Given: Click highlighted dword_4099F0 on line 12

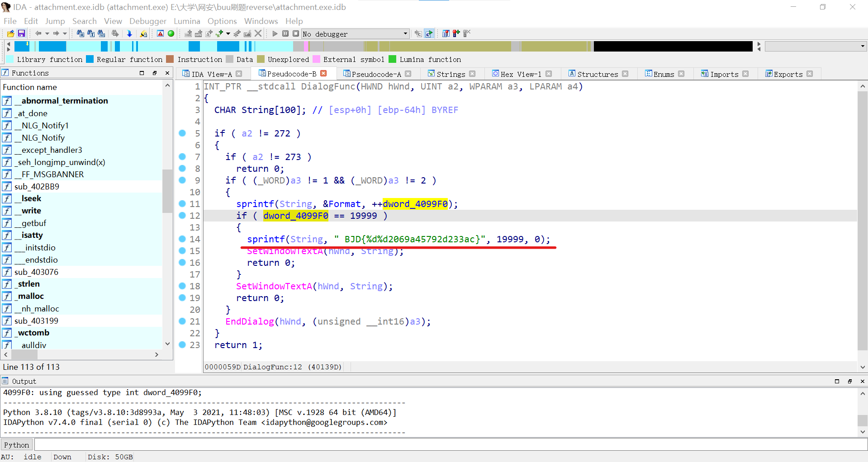Looking at the screenshot, I should [296, 216].
